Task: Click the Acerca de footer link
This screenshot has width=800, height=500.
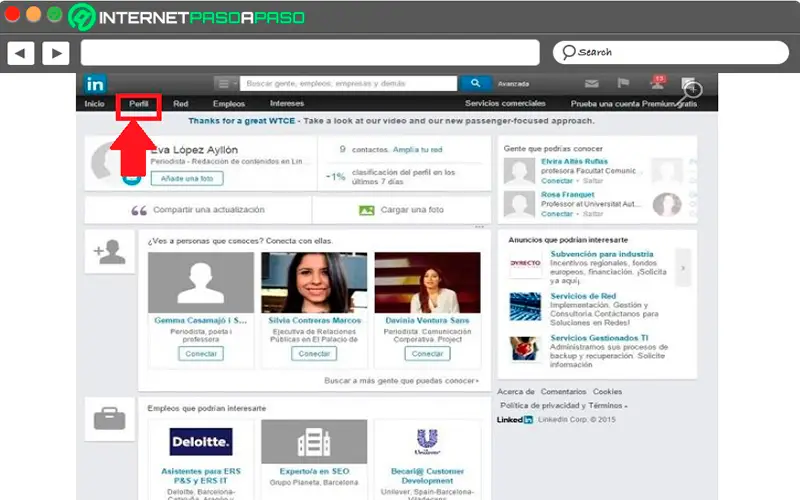Action: tap(516, 392)
